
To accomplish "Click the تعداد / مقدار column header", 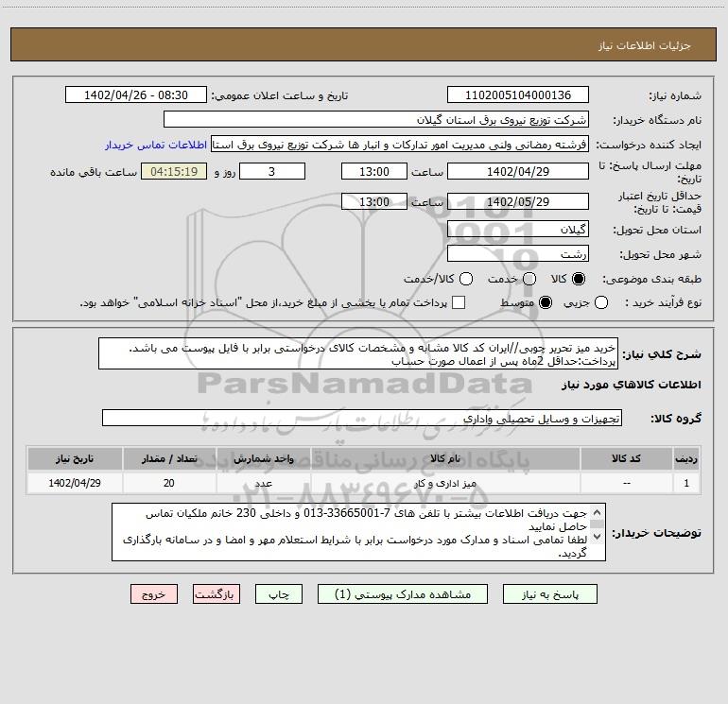I will pyautogui.click(x=169, y=458).
